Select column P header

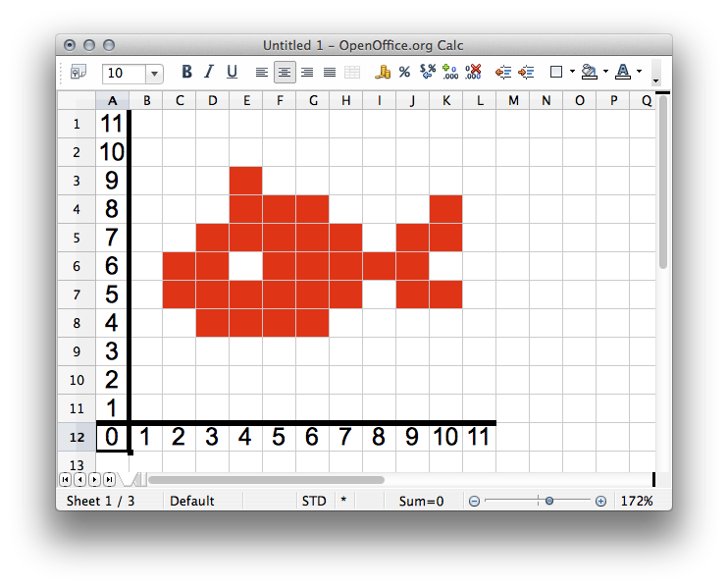coord(613,101)
